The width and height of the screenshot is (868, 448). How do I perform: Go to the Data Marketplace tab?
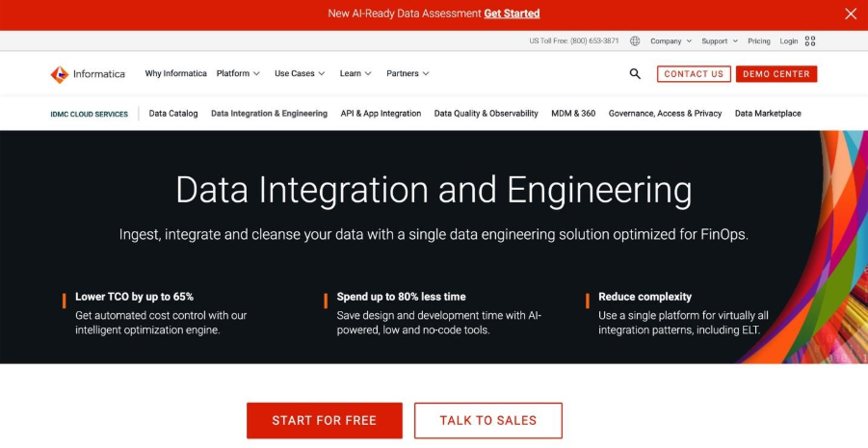tap(768, 114)
